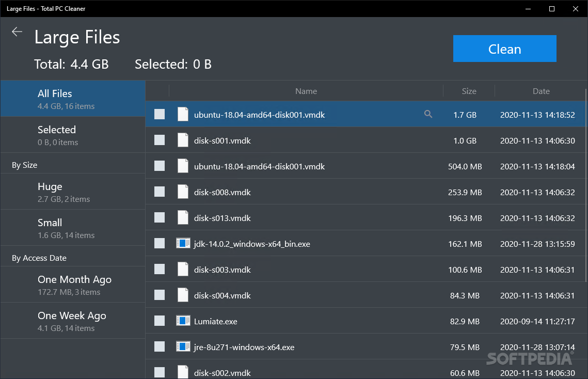Click the 1.0 GB size value
This screenshot has height=379, width=588.
tap(465, 141)
